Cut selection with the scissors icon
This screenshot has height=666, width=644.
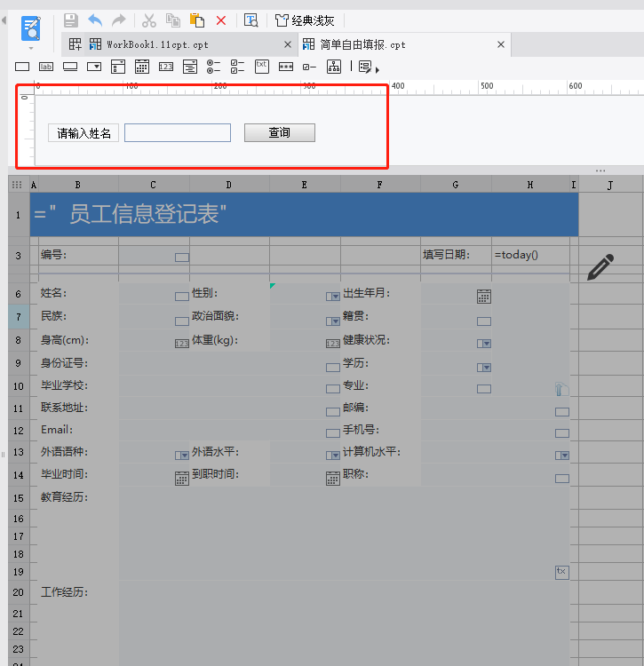(x=148, y=20)
